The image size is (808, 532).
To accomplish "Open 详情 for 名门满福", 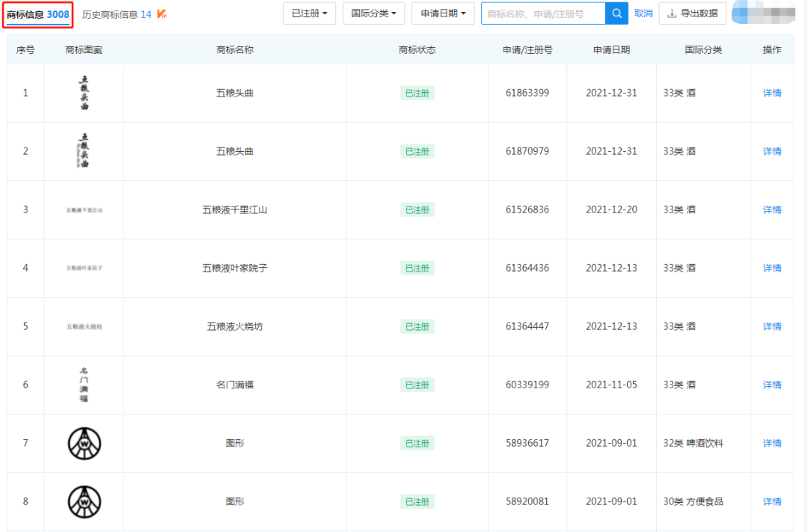I will (x=772, y=385).
